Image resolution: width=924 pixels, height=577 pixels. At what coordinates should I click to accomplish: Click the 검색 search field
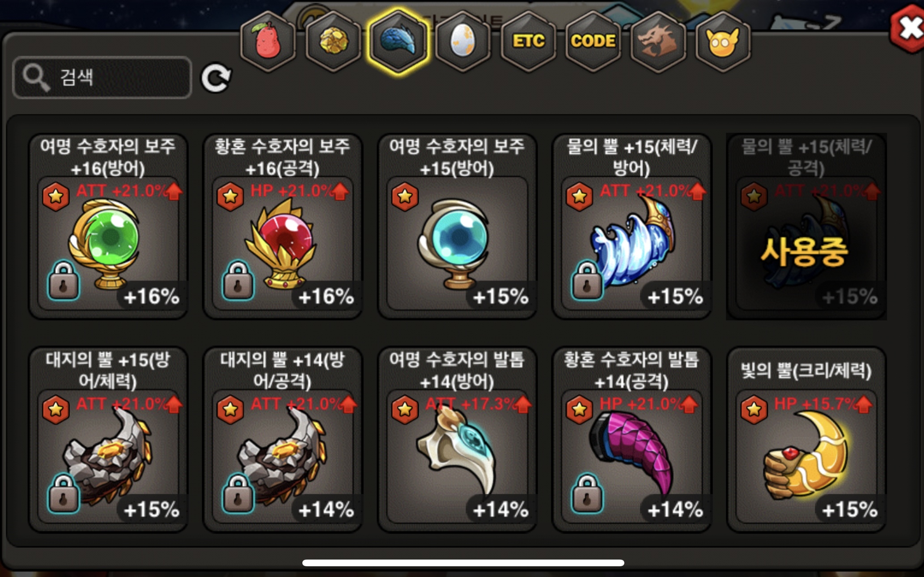pyautogui.click(x=102, y=77)
